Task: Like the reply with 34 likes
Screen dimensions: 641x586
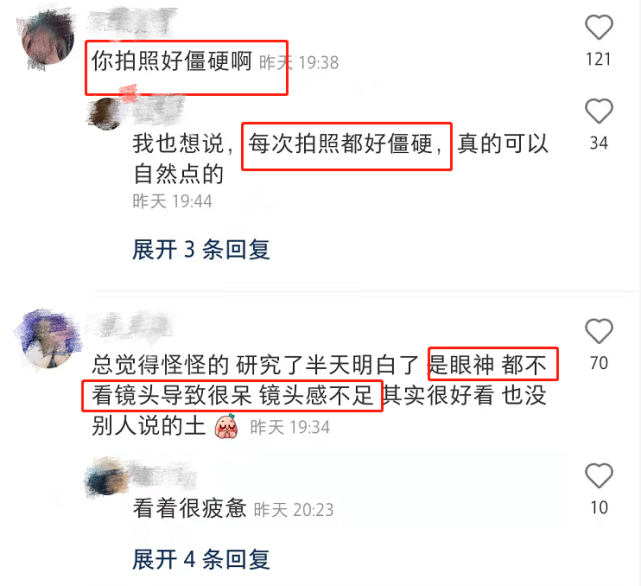Action: pos(599,111)
